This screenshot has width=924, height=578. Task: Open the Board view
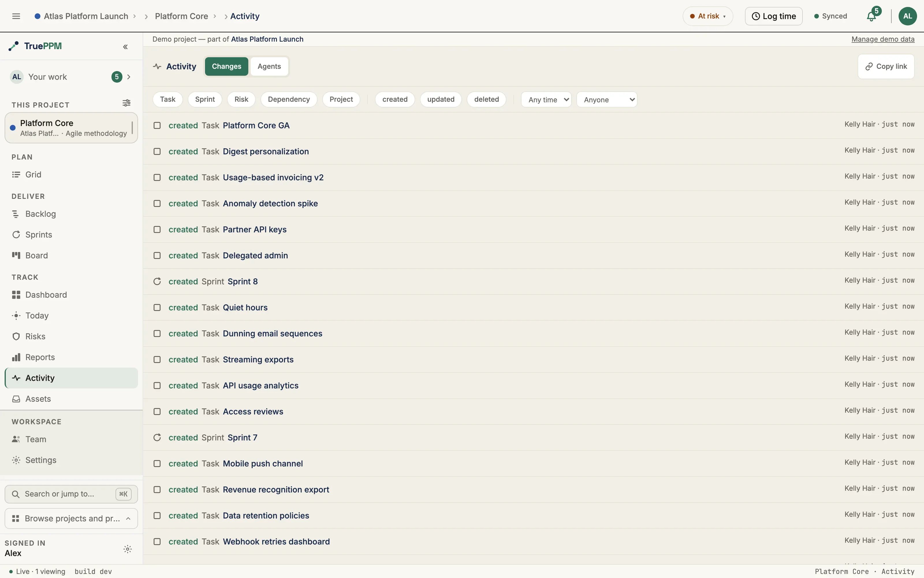tap(71, 255)
